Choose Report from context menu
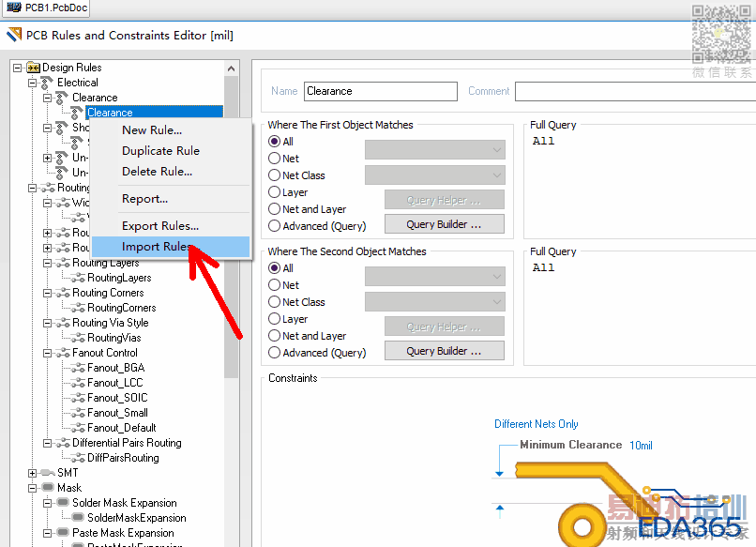 tap(171, 199)
